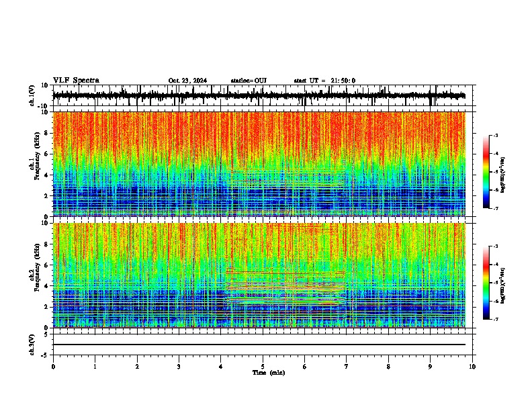Click the ch.2 color scale bar
Screen dimensions: 532x411
486,283
